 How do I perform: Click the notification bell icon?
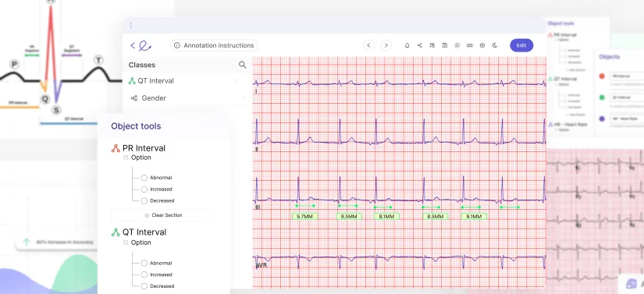click(407, 45)
